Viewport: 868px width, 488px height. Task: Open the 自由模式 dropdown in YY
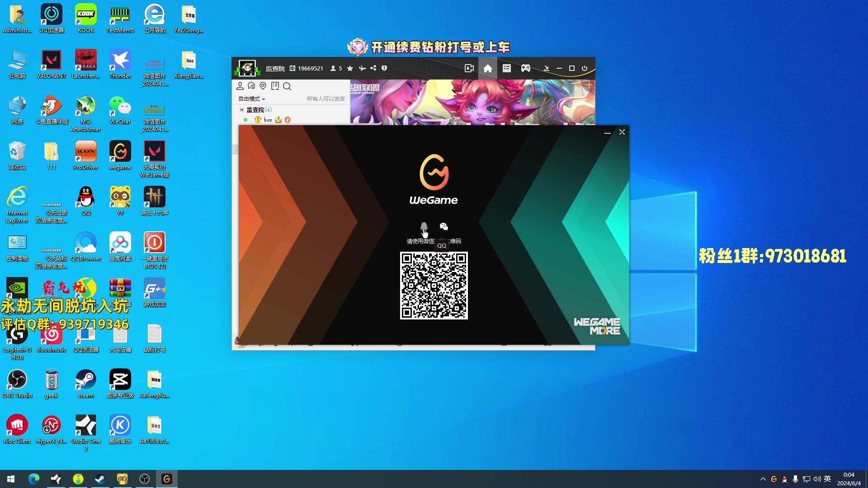pyautogui.click(x=252, y=99)
